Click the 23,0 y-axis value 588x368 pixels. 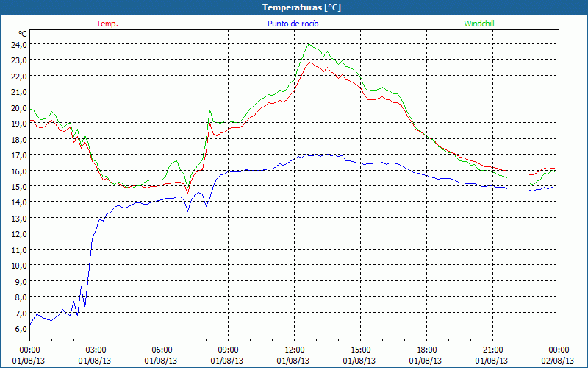[20, 60]
